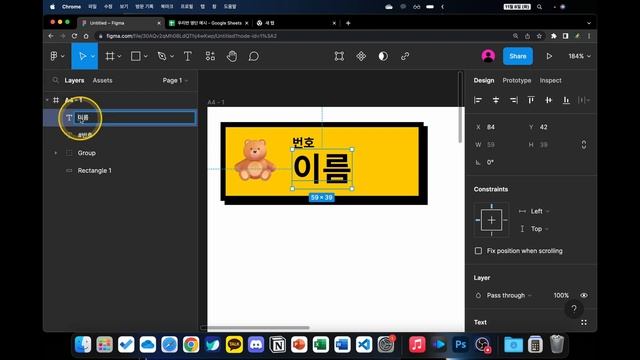Expand the Group layer
The height and width of the screenshot is (360, 640).
click(x=56, y=153)
